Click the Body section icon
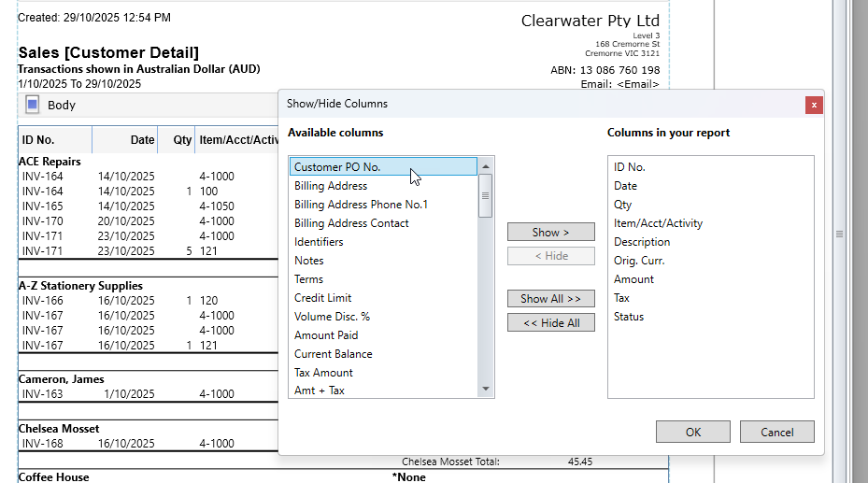The width and height of the screenshot is (868, 483). point(32,105)
